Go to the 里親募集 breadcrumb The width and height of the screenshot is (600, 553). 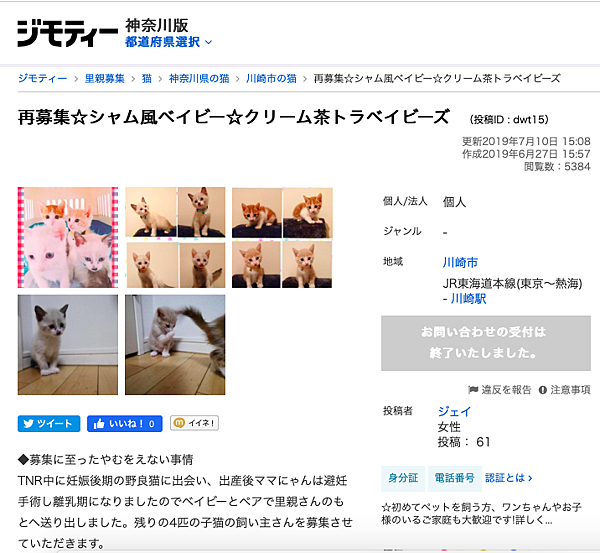click(x=104, y=78)
